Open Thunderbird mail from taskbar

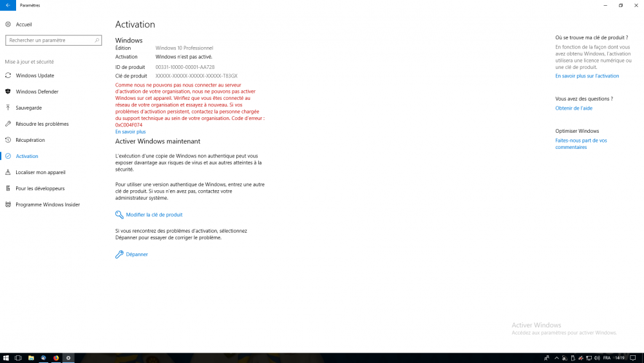pyautogui.click(x=43, y=358)
